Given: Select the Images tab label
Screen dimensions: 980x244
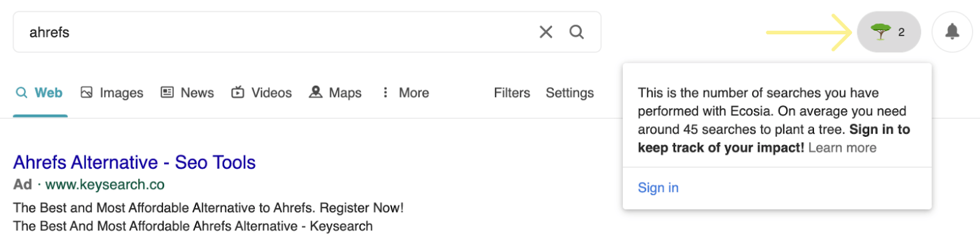Looking at the screenshot, I should (121, 93).
